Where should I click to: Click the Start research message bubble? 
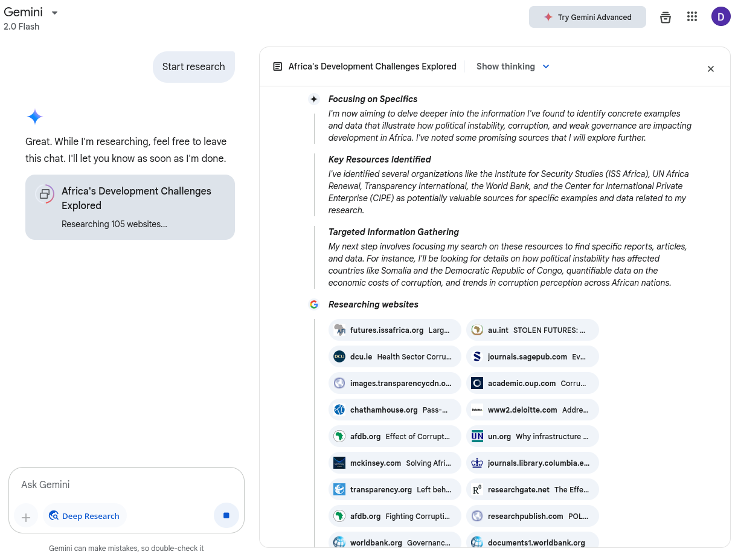click(194, 66)
